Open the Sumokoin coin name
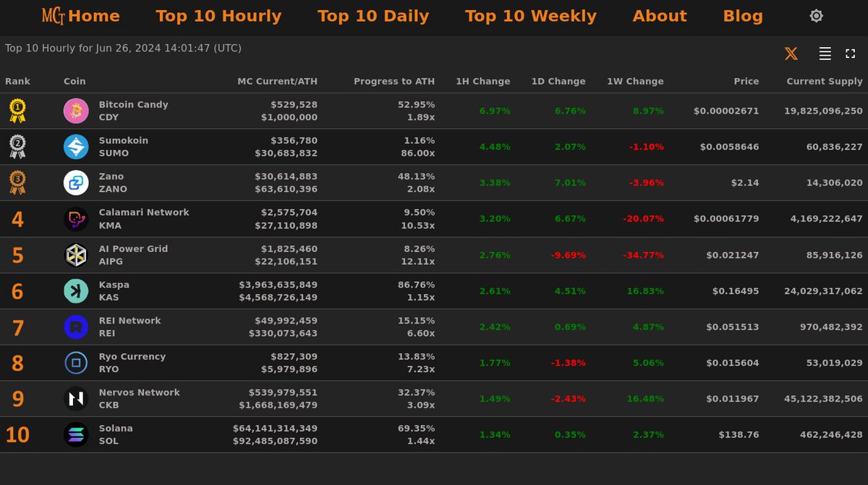 123,140
